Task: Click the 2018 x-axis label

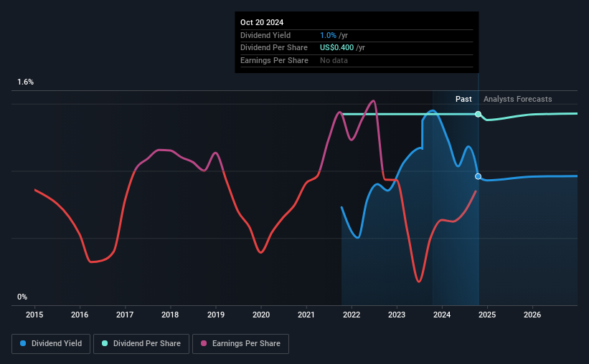Action: point(170,315)
